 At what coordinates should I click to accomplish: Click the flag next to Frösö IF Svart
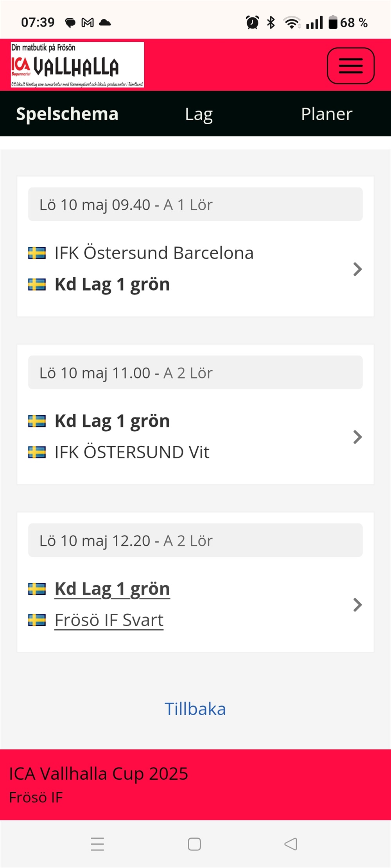pos(37,620)
